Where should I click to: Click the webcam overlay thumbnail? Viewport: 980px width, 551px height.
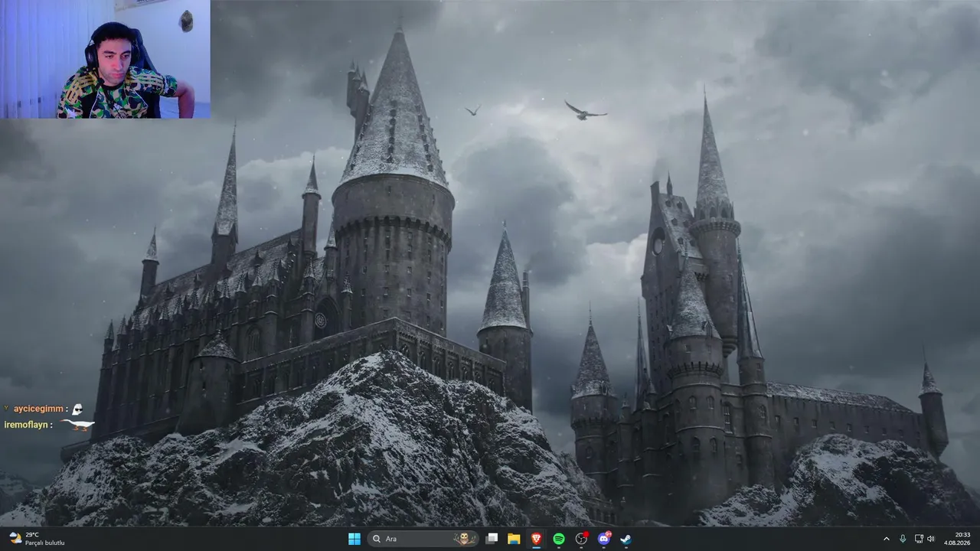[105, 59]
